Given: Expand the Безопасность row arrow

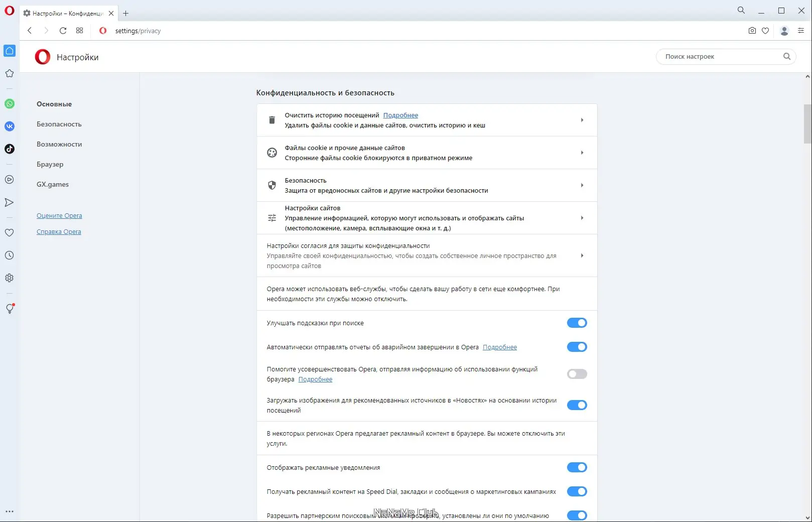Looking at the screenshot, I should (582, 185).
